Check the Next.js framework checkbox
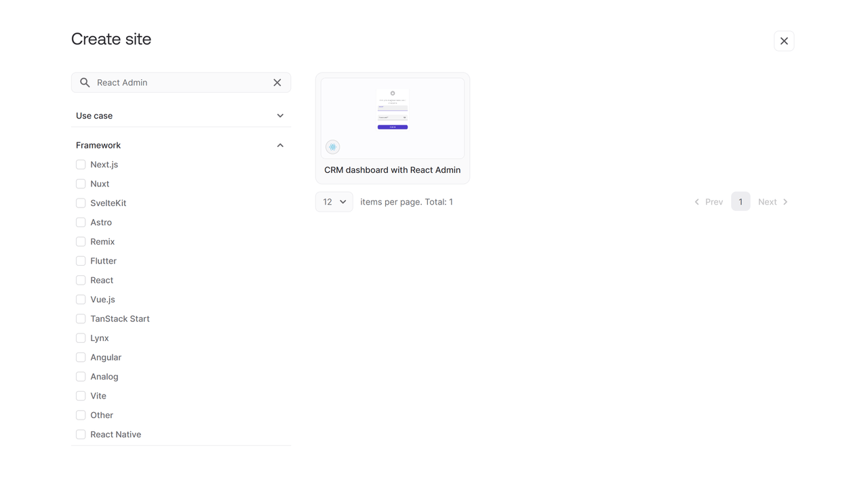 (81, 165)
